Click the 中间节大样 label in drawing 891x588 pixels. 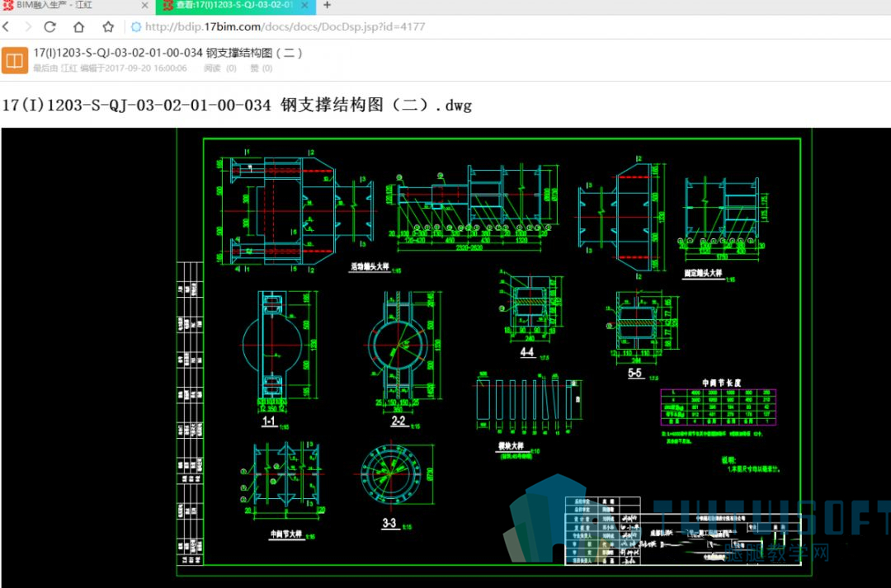(286, 534)
